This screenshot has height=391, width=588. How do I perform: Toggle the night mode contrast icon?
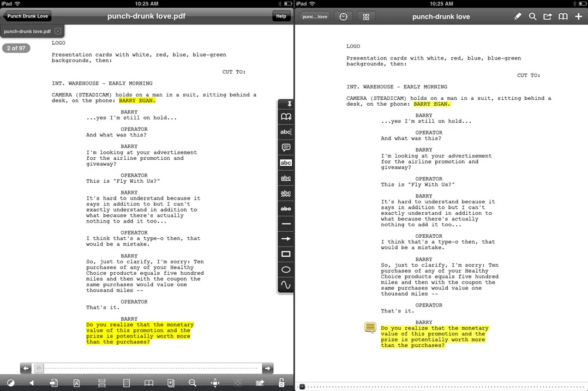click(x=11, y=383)
